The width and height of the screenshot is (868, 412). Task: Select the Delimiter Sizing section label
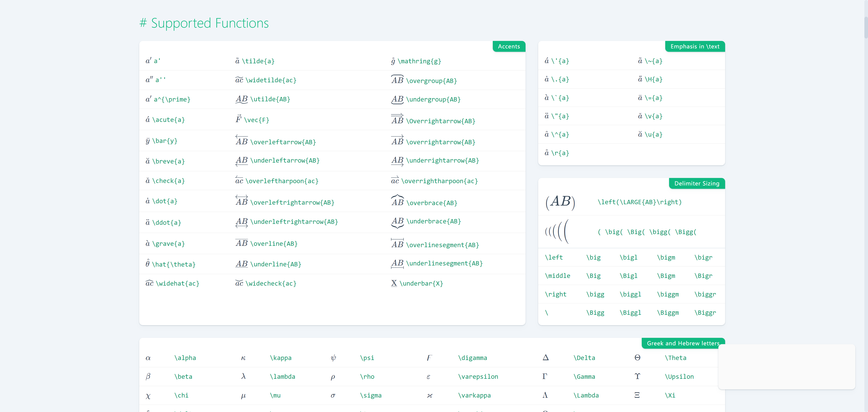click(x=697, y=183)
